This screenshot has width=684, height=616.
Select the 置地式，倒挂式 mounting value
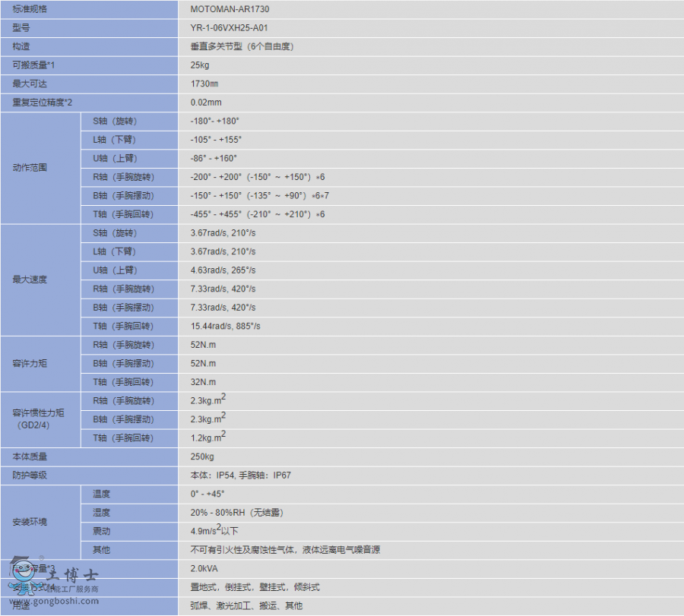tap(255, 588)
